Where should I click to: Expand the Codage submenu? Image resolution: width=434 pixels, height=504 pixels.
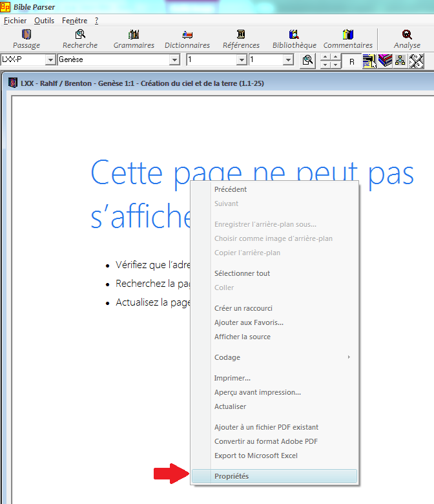point(274,357)
